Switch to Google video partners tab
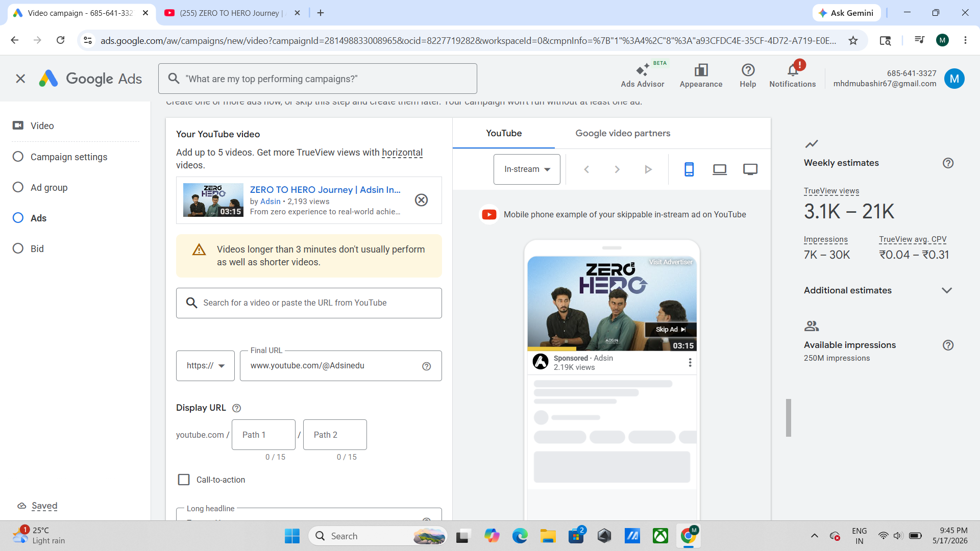The image size is (980, 551). [x=623, y=133]
